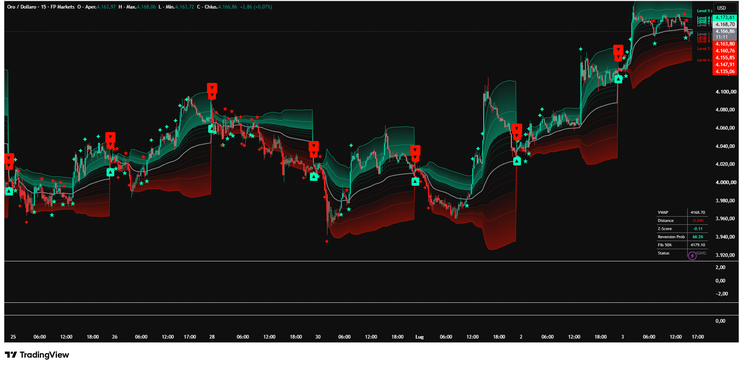This screenshot has width=743, height=367.
Task: Select the red 4.155,85 price label
Action: pos(725,57)
